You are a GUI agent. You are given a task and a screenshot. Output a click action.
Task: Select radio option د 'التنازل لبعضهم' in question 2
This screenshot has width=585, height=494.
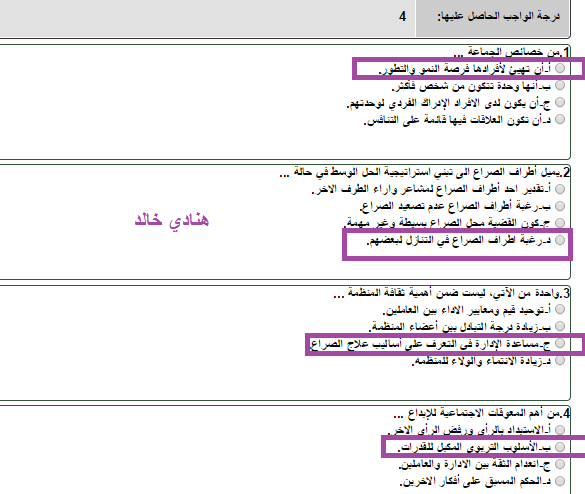click(x=560, y=240)
